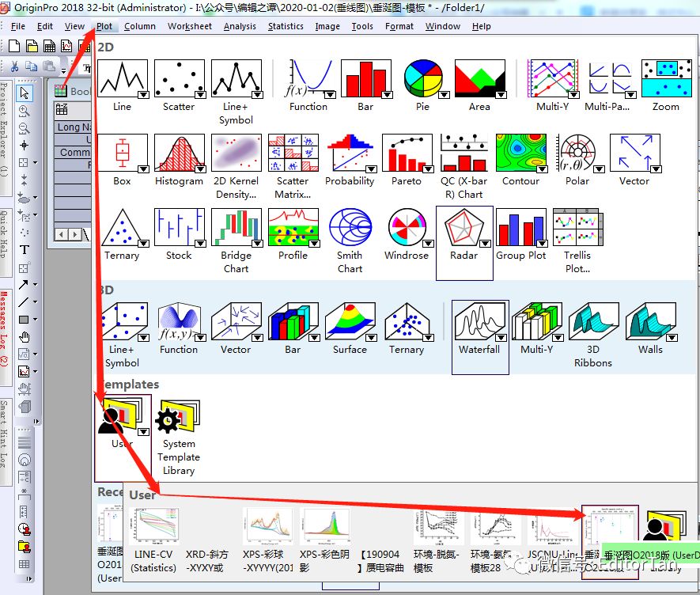Select the 2D Line plot icon

coord(123,78)
